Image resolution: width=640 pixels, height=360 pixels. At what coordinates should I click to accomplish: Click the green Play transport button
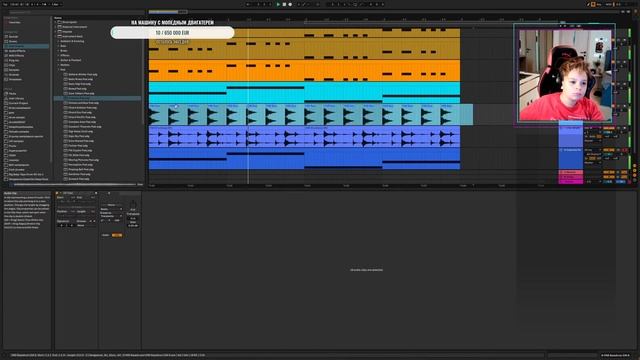coord(278,4)
